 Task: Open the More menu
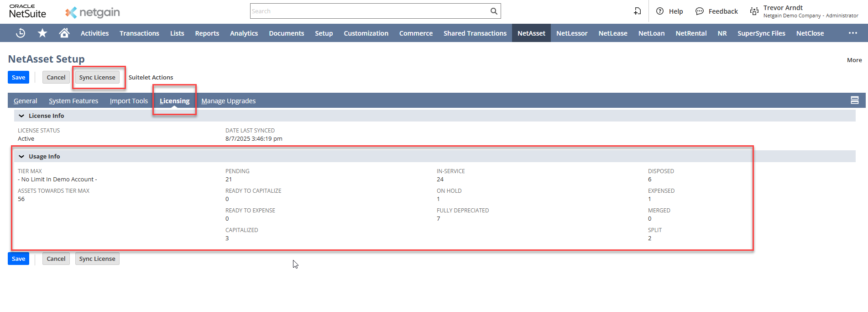pos(854,60)
